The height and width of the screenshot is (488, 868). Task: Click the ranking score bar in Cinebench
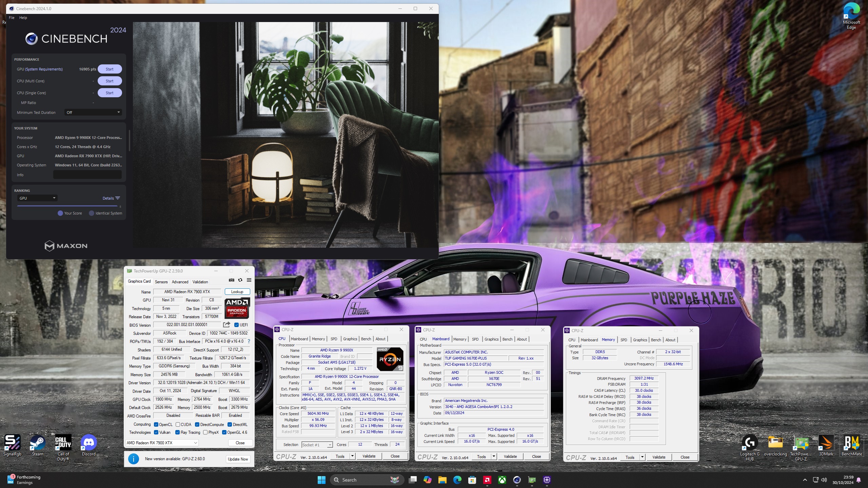[x=67, y=206]
